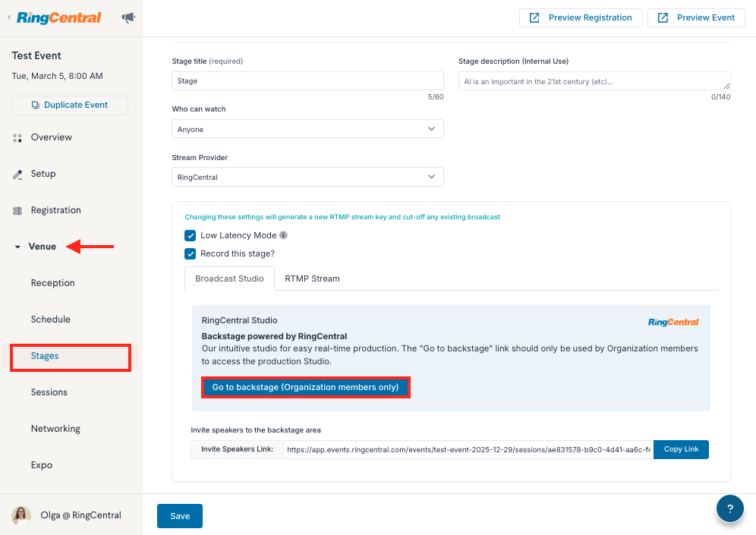Click the Low Latency Mode info icon
The image size is (756, 535).
coord(284,235)
